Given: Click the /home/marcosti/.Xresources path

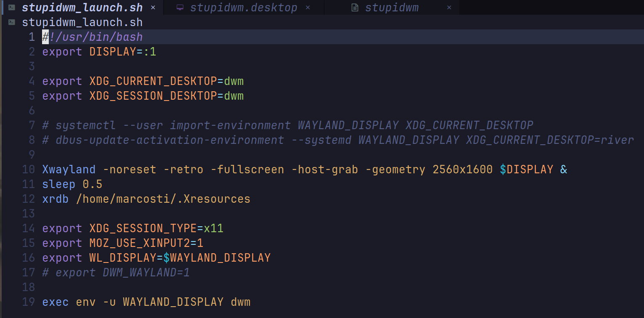Looking at the screenshot, I should click(x=163, y=199).
